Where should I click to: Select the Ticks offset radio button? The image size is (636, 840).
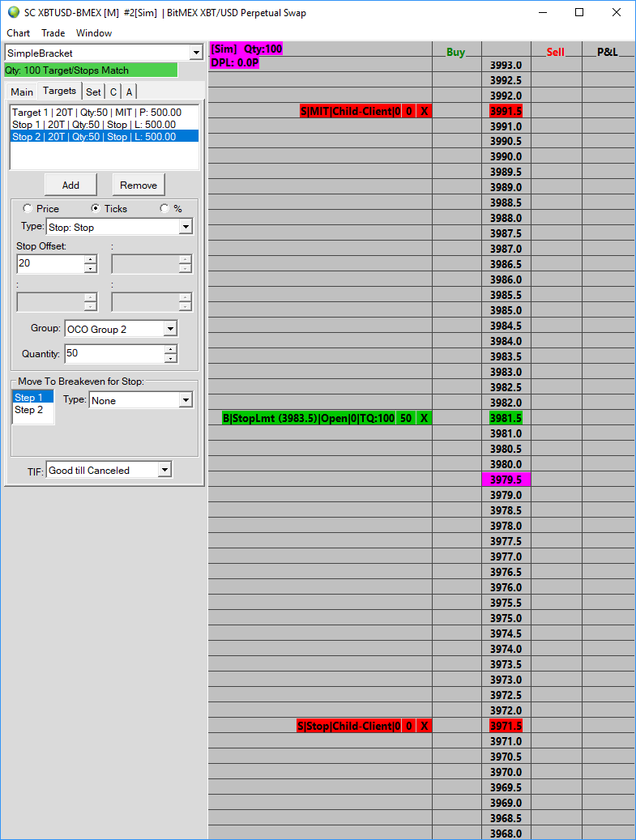(x=96, y=208)
